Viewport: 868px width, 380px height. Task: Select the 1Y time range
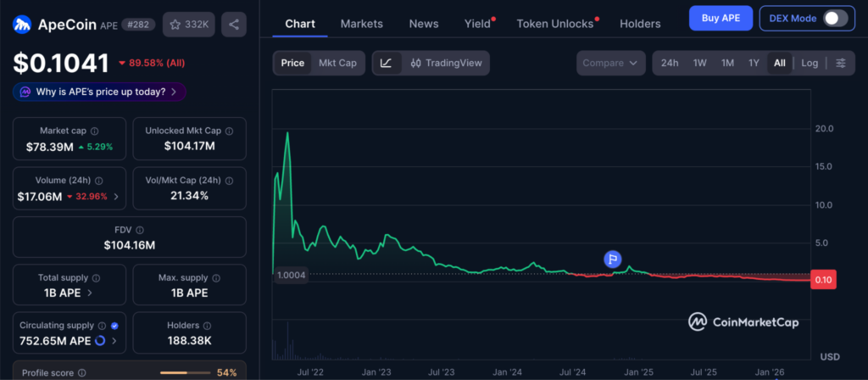(753, 63)
